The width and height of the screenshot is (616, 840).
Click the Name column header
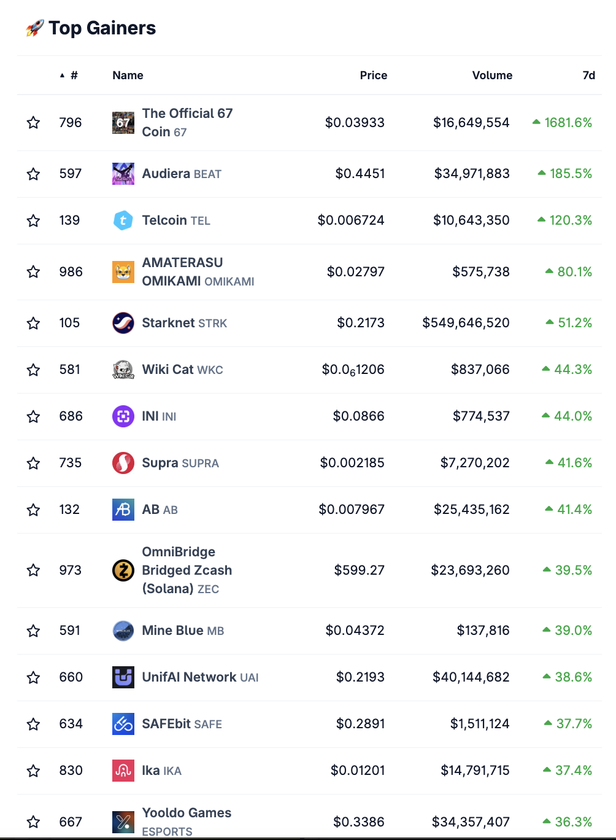[128, 75]
